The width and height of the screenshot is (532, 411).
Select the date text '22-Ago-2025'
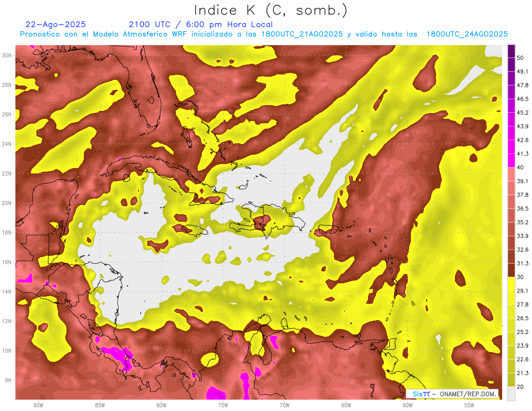tap(56, 24)
